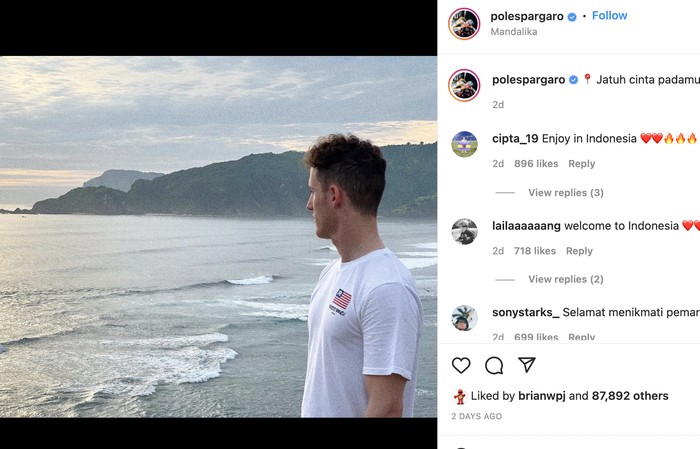This screenshot has width=700, height=449.
Task: Click lailaaaaaang's avatar
Action: [464, 231]
